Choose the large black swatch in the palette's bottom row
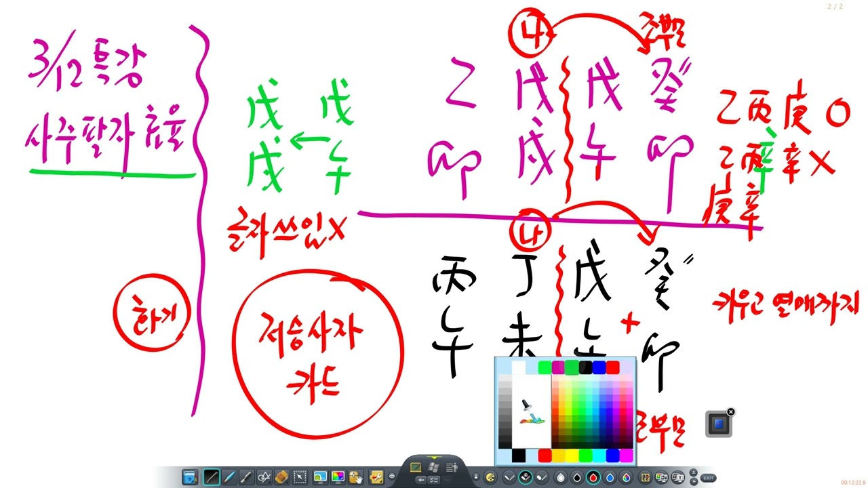The image size is (868, 488). 519,455
